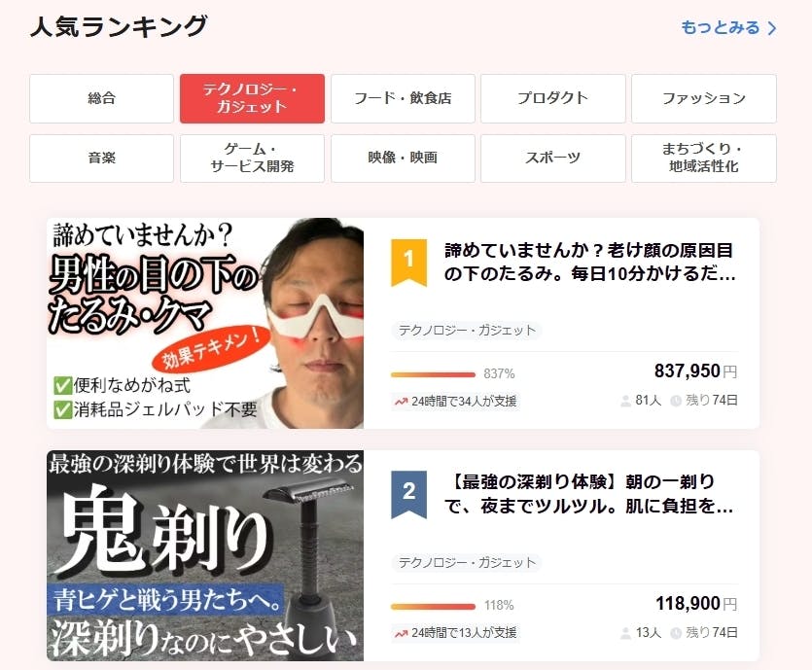This screenshot has width=812, height=670.
Task: Click the clock icon beside first project's 残り74日
Action: tap(676, 401)
